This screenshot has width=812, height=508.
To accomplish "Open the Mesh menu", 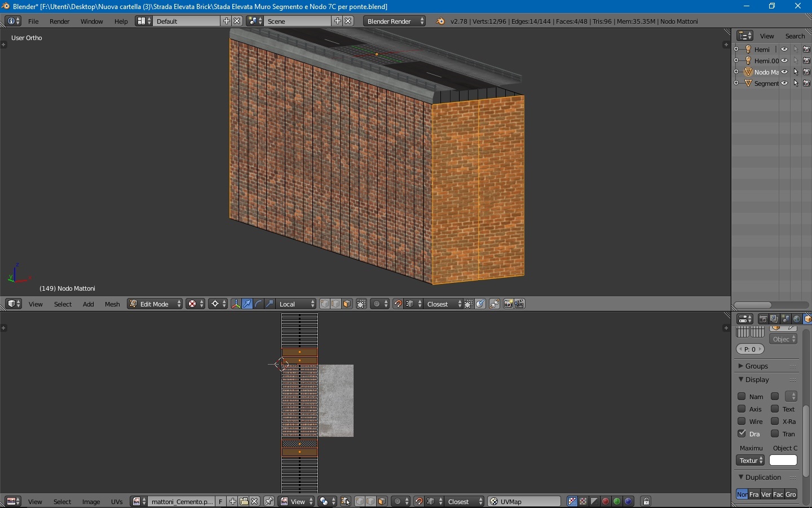I will tap(112, 305).
